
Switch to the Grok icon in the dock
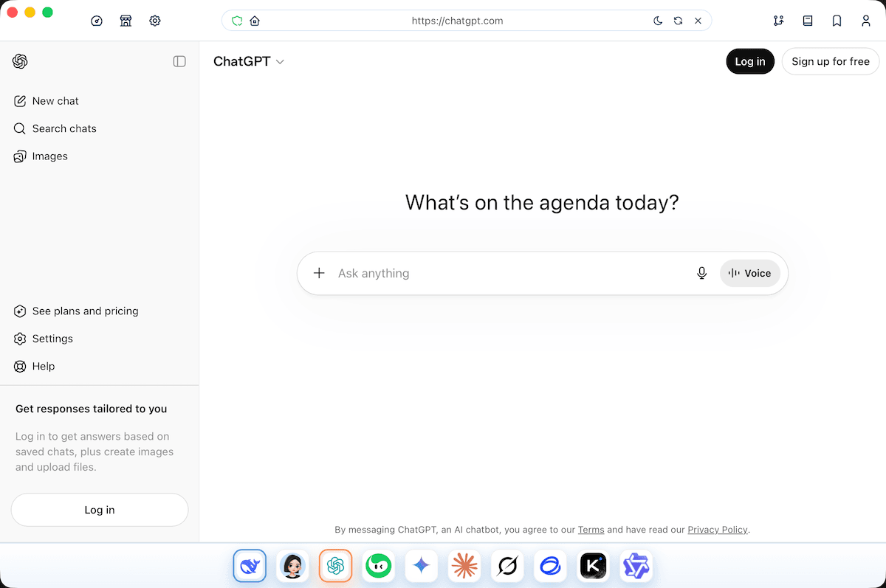click(x=508, y=566)
